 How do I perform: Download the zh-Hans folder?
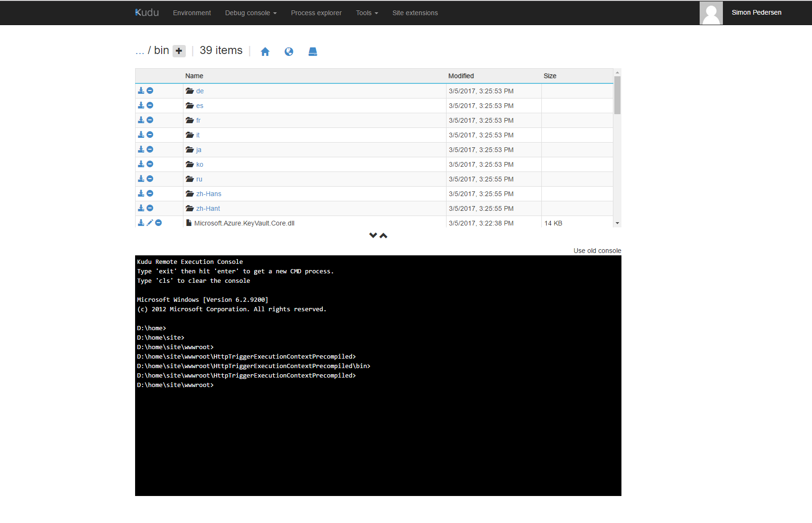pos(141,193)
